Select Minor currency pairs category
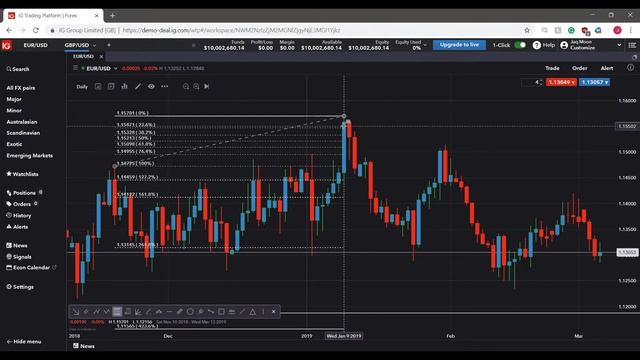The image size is (640, 360). (14, 111)
